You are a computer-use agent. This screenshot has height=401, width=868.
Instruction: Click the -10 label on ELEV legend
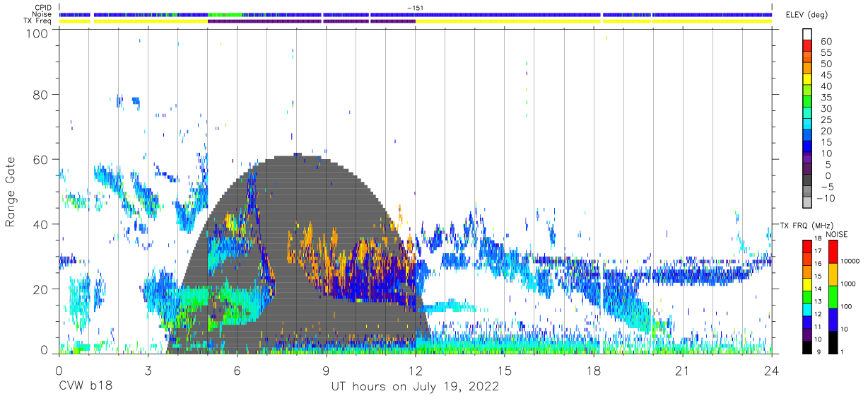[x=824, y=199]
